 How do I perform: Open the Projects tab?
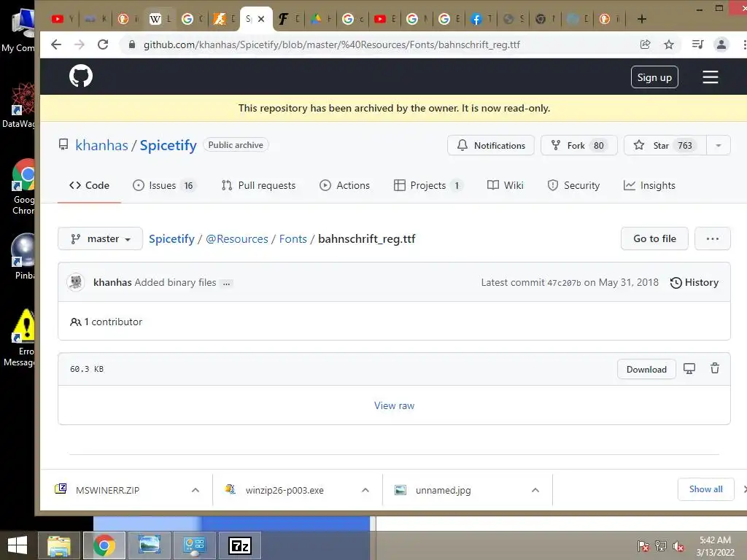[427, 185]
